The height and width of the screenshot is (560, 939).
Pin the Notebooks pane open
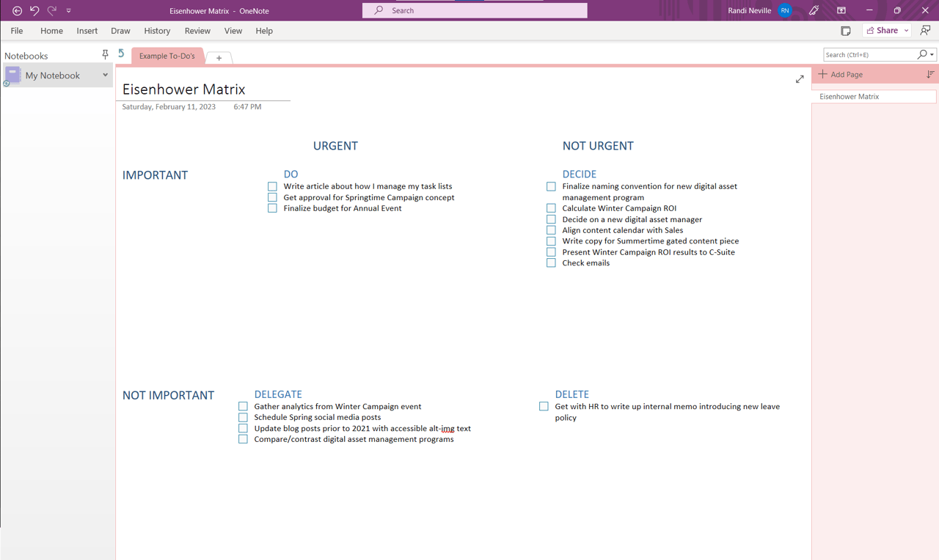(105, 54)
